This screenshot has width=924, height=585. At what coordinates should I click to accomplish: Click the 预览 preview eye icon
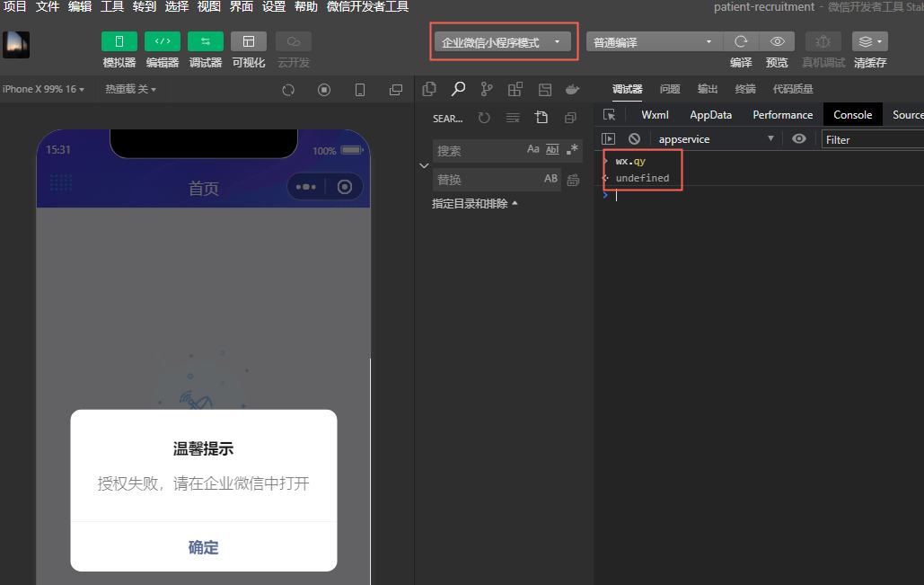tap(778, 42)
